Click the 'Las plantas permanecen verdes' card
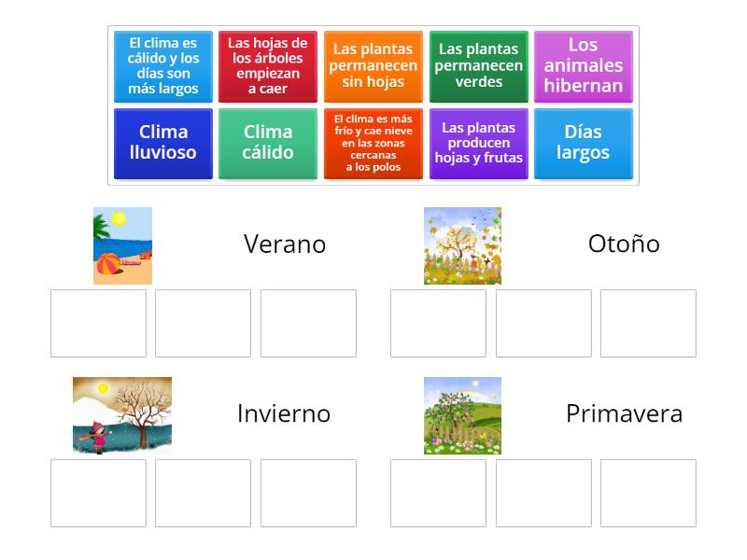This screenshot has height=560, width=747. click(478, 67)
